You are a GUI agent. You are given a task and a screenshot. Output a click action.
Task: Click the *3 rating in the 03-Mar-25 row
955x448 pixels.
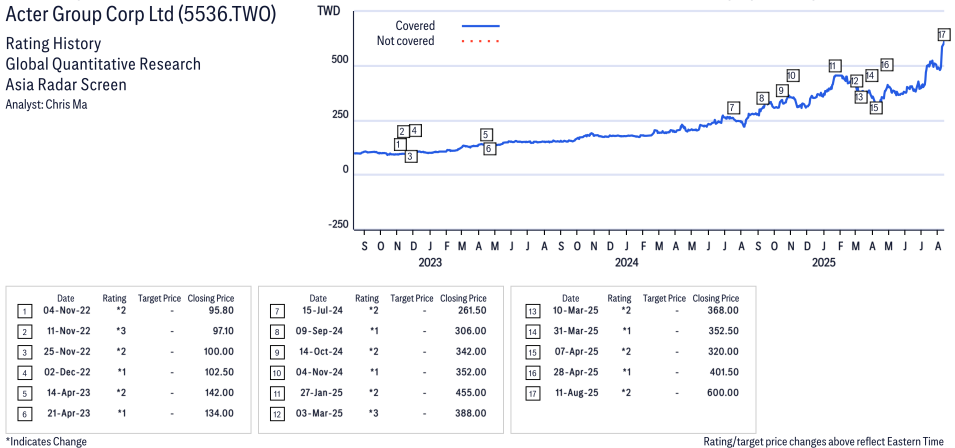[374, 414]
